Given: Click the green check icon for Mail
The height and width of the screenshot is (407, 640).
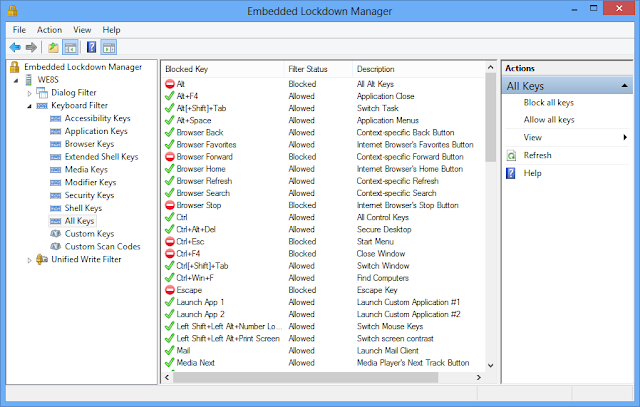Looking at the screenshot, I should (x=170, y=351).
